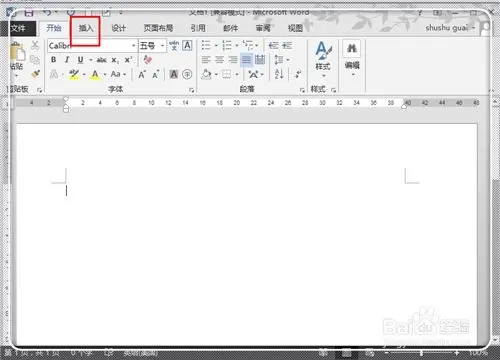Toggle Subscript formatting
This screenshot has width=500, height=360.
click(x=114, y=60)
